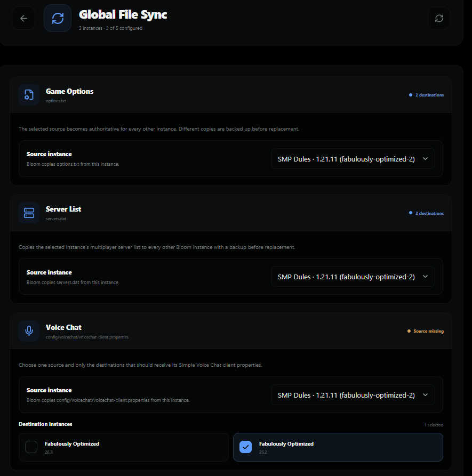Click the 26.2 version label
The width and height of the screenshot is (472, 476).
(263, 452)
